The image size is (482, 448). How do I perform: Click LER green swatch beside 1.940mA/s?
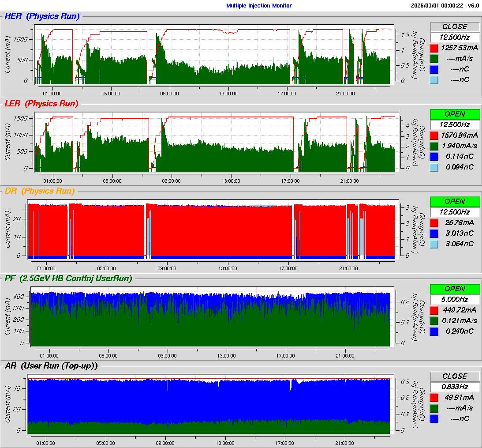click(x=434, y=146)
